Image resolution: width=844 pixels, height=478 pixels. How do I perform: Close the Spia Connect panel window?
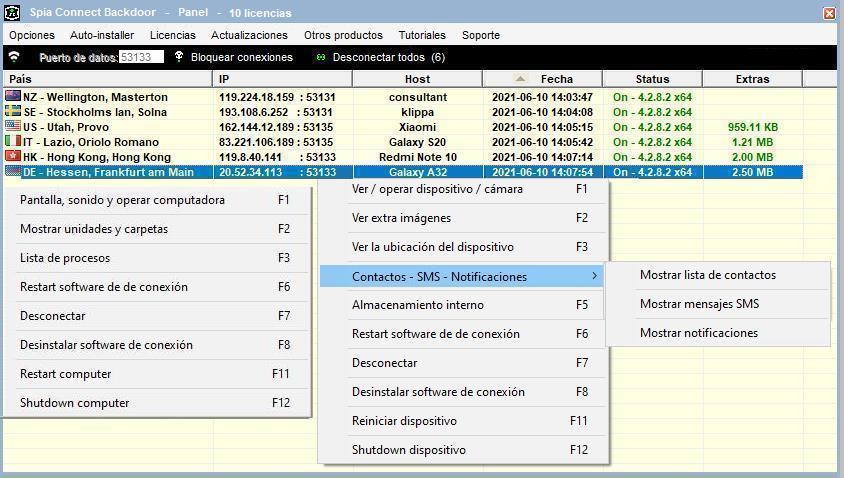coord(829,13)
